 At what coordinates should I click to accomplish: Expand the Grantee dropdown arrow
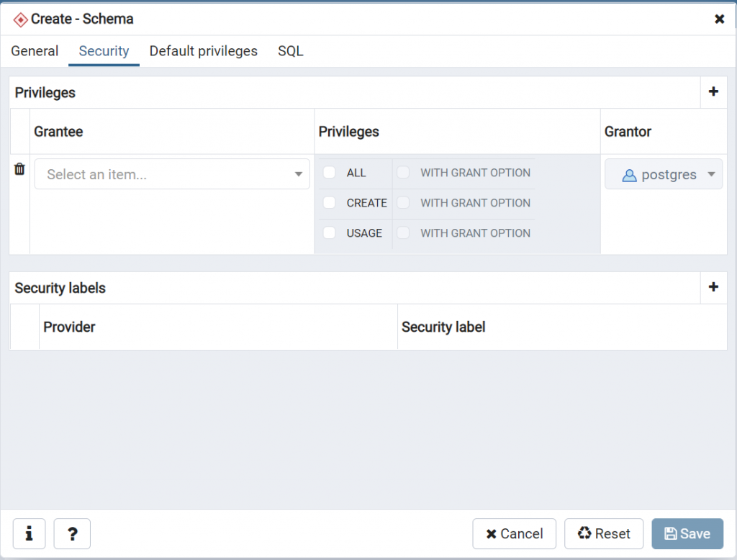tap(299, 174)
